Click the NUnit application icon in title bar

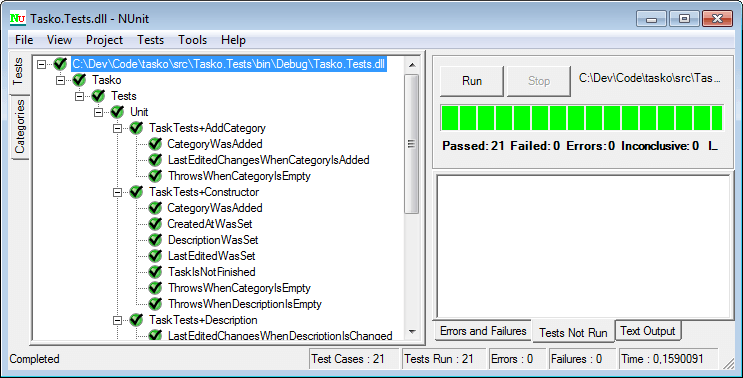18,18
